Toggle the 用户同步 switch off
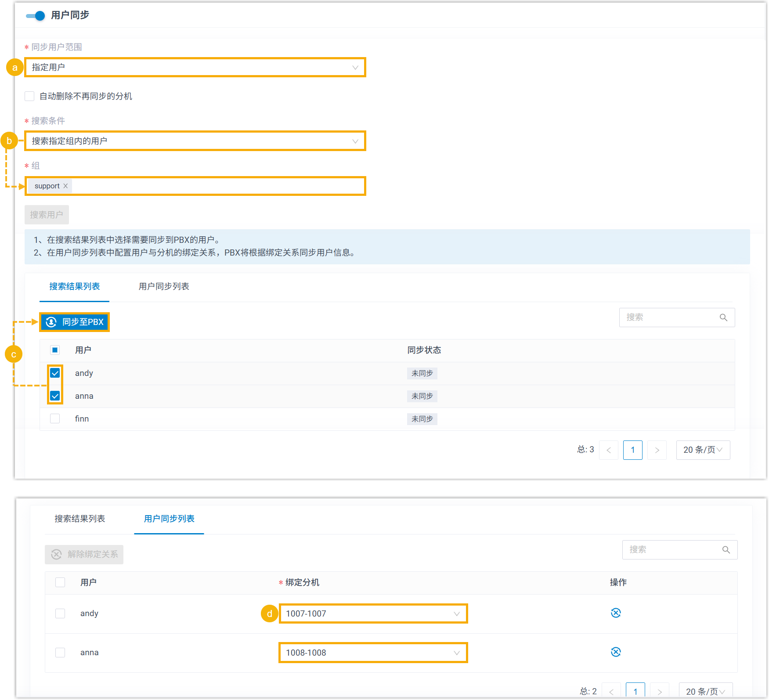This screenshot has height=700, width=769. coord(36,16)
